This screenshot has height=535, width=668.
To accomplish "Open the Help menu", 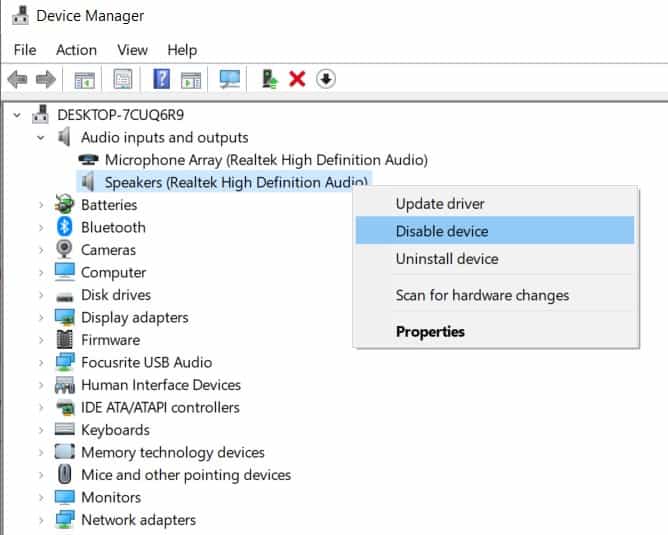I will [182, 50].
